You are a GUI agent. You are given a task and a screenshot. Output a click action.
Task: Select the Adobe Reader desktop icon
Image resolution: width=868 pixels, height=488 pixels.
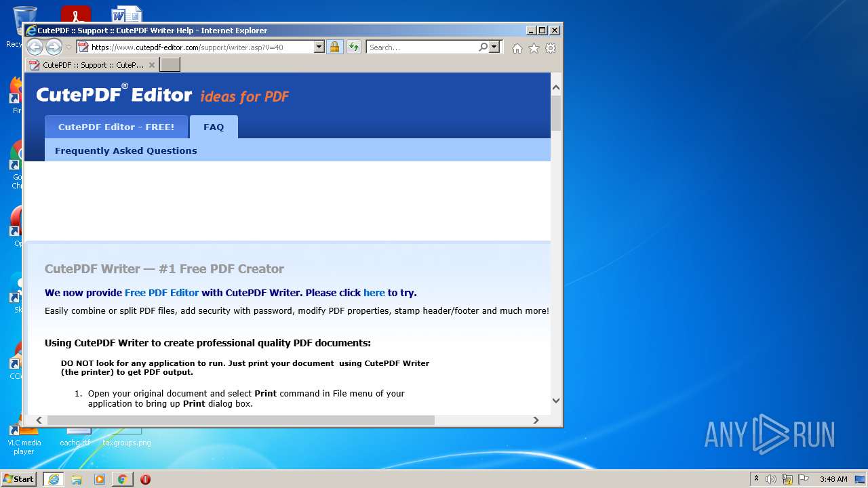click(x=76, y=15)
